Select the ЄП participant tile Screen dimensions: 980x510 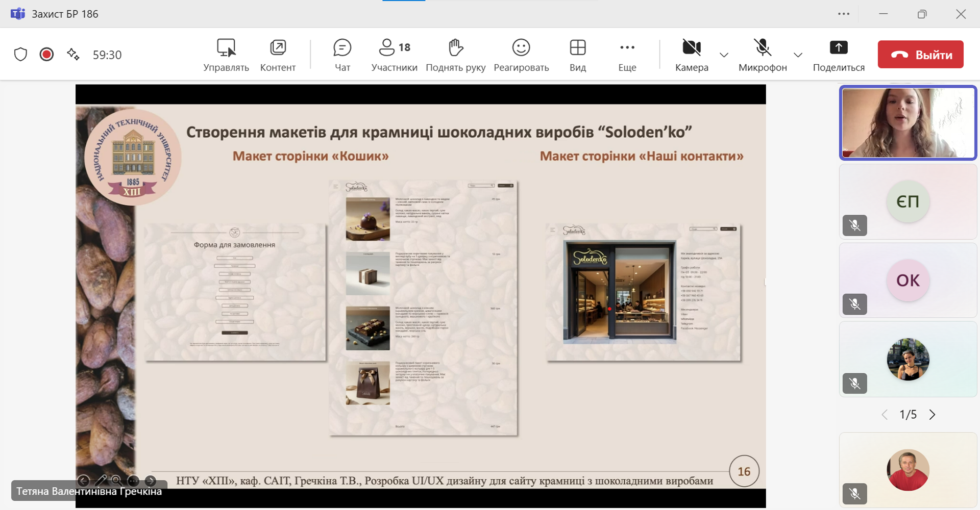pyautogui.click(x=908, y=202)
